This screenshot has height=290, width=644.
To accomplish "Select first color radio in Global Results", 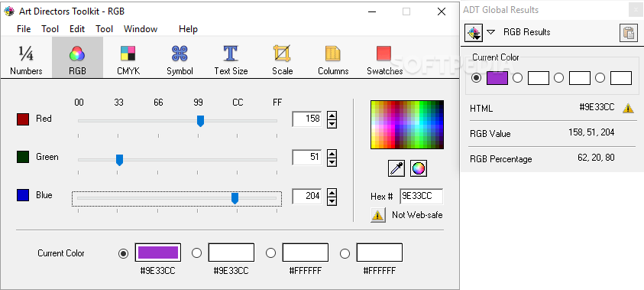I will pos(477,78).
